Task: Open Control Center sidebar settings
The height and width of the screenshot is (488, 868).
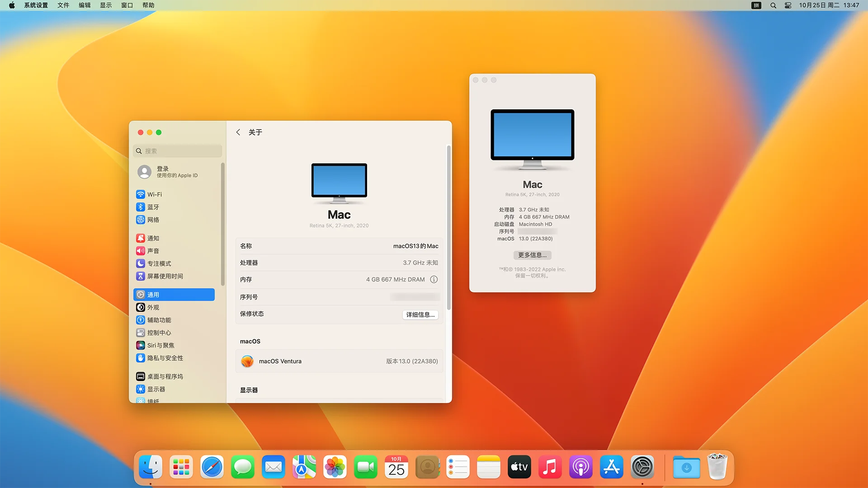Action: point(159,333)
